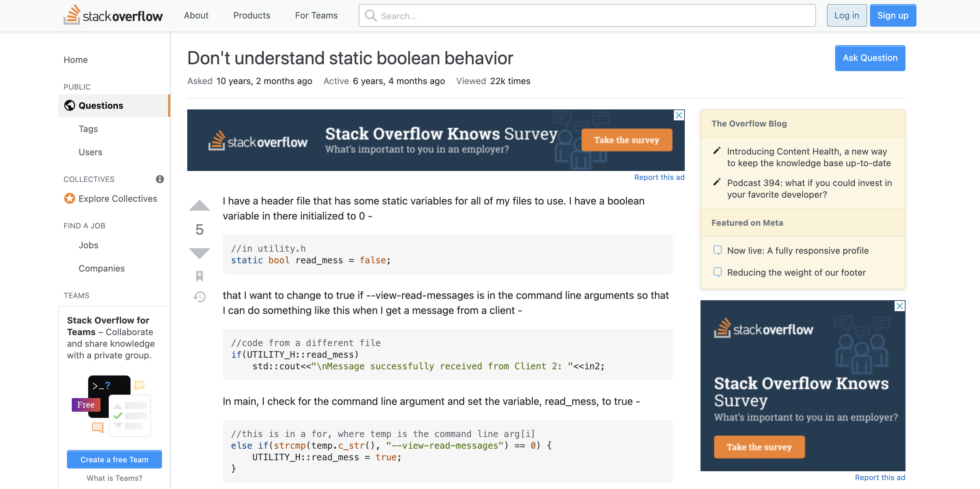This screenshot has width=980, height=489.
Task: Click Report this ad under sidebar ad
Action: click(x=880, y=477)
